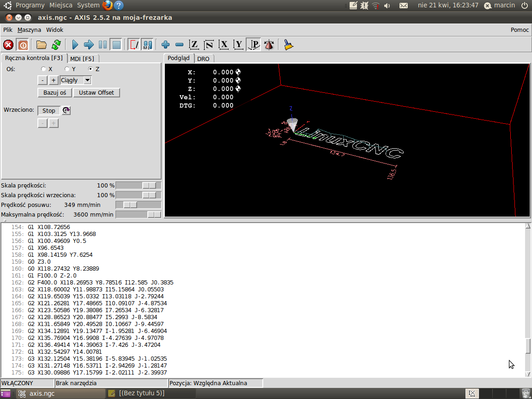Switch to MDI [F5] tab

pyautogui.click(x=82, y=59)
